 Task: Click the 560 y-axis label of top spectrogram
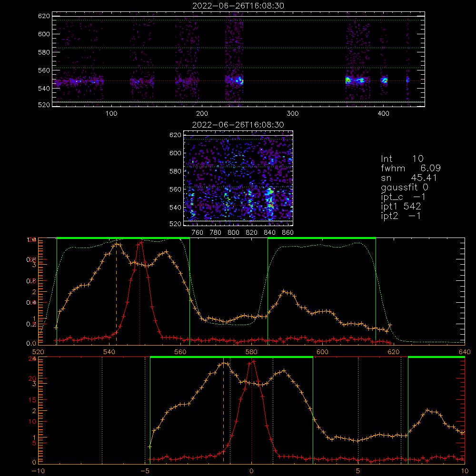click(x=44, y=70)
